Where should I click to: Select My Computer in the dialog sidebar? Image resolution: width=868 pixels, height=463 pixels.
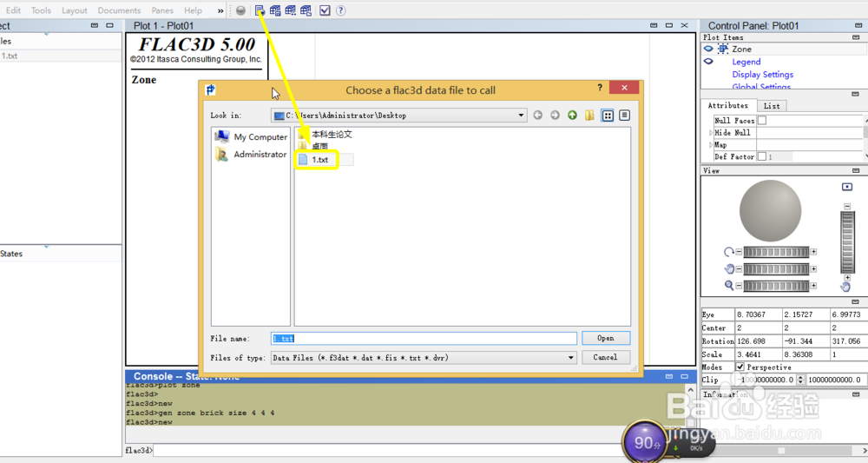(252, 136)
